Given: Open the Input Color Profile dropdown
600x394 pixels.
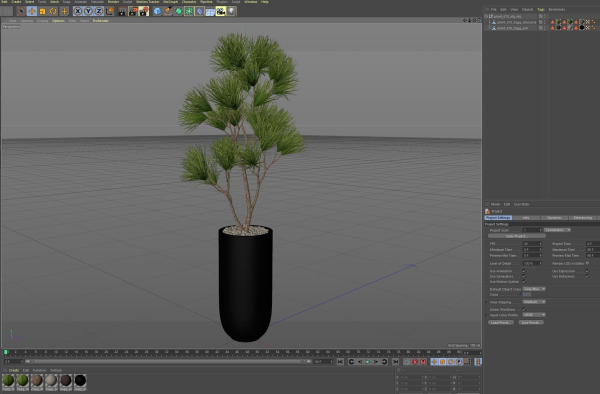Looking at the screenshot, I should pyautogui.click(x=534, y=315).
